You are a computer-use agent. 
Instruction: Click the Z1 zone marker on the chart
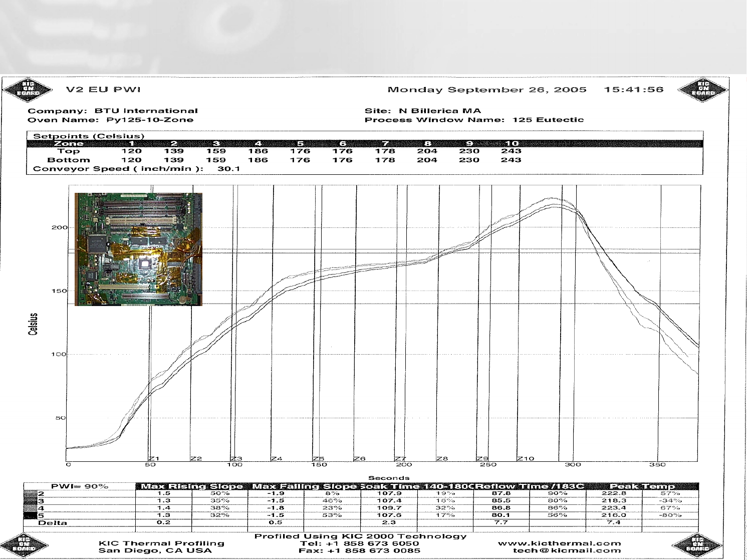(x=154, y=458)
